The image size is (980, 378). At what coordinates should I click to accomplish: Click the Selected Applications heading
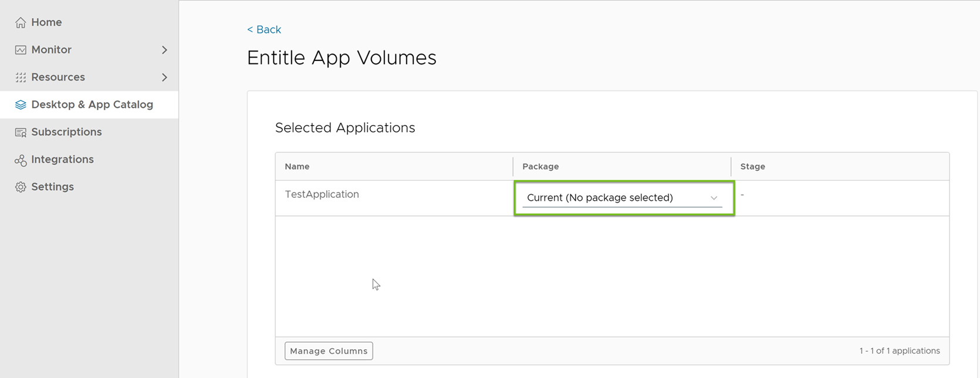(x=345, y=128)
